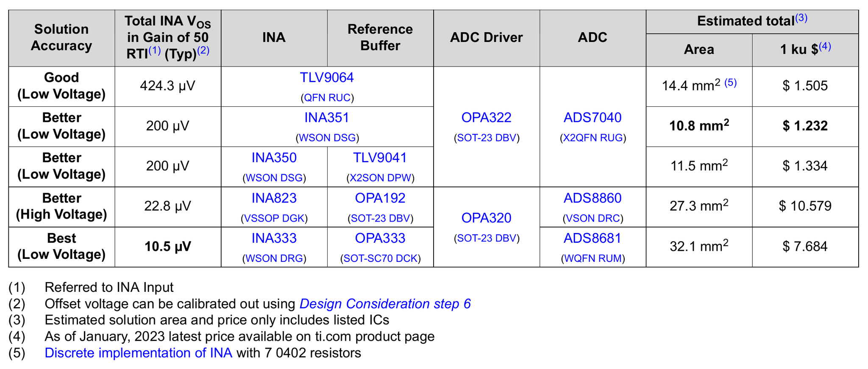Click the OPA320 ADC driver link
The image size is (868, 369).
pyautogui.click(x=486, y=218)
